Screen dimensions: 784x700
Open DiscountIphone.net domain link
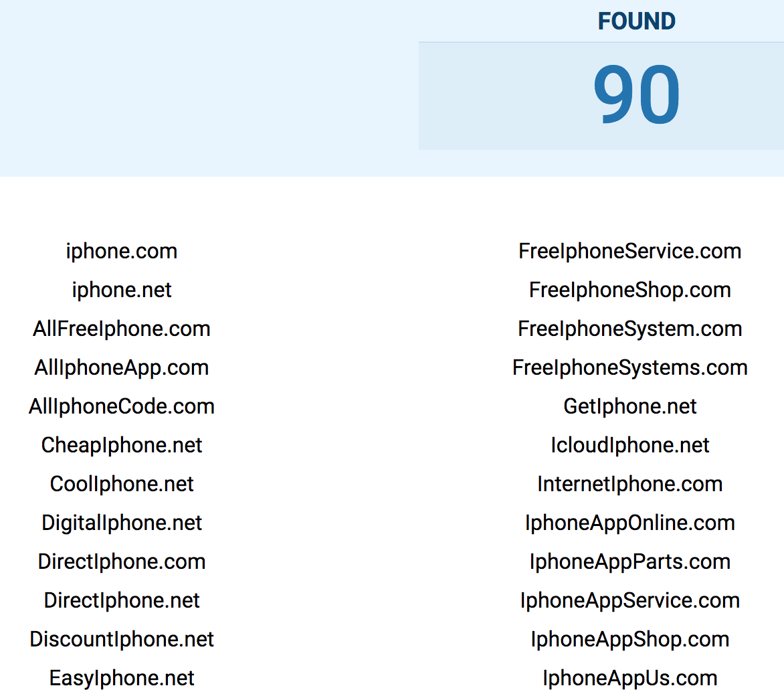coord(122,640)
